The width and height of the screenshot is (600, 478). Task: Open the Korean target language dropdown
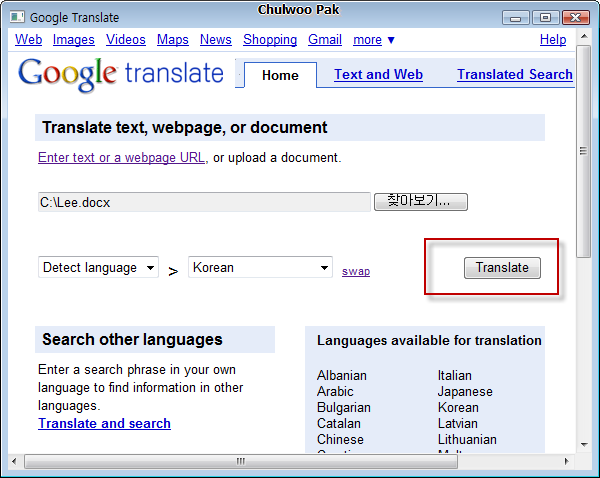point(260,267)
